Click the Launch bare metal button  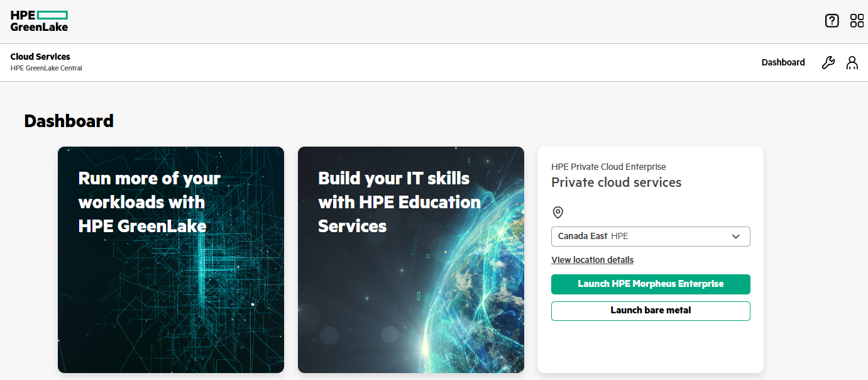[651, 311]
